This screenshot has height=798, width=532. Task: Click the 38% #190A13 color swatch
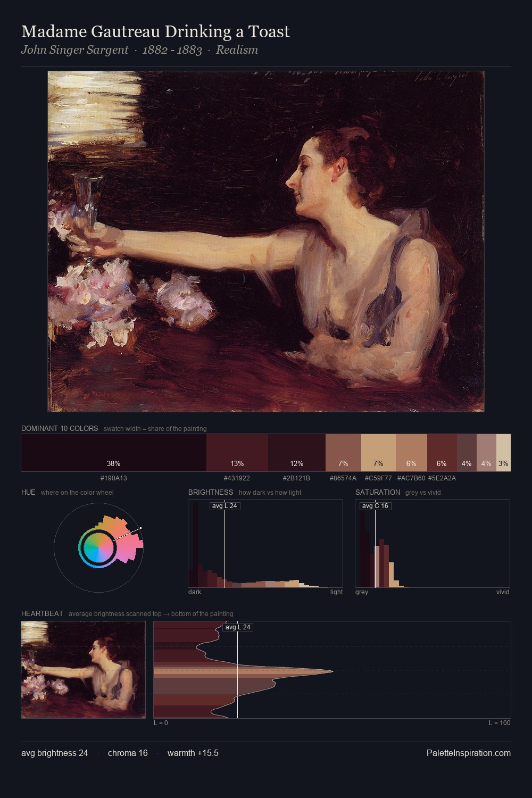(x=114, y=453)
